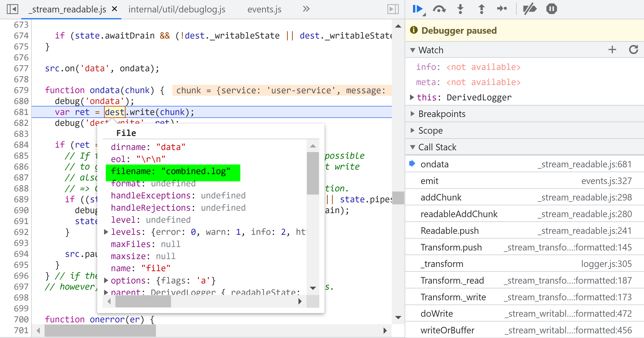The height and width of the screenshot is (338, 644).
Task: Step into next function call
Action: point(460,9)
